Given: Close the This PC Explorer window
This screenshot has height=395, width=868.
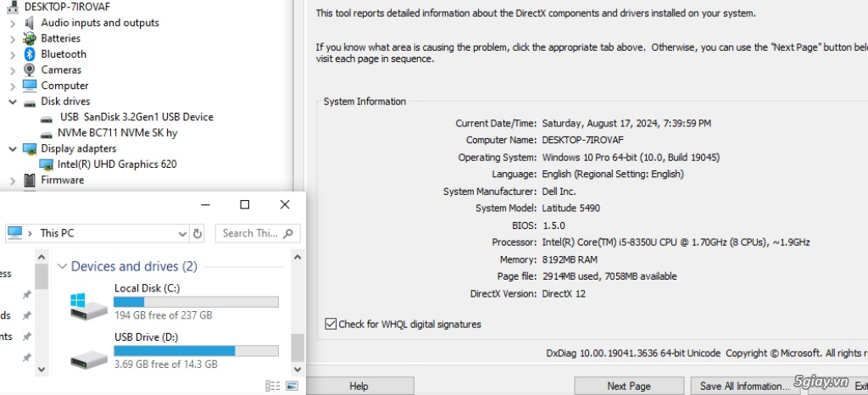Looking at the screenshot, I should point(285,204).
